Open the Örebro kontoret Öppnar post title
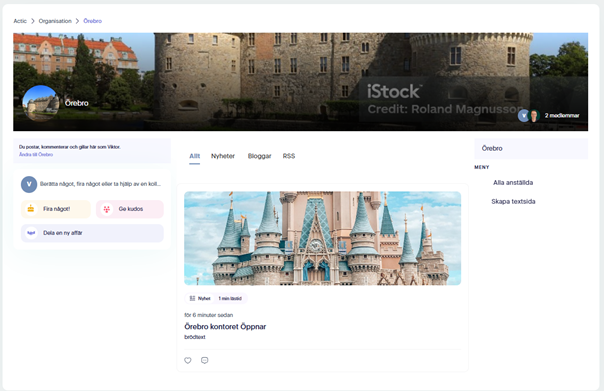 [225, 327]
